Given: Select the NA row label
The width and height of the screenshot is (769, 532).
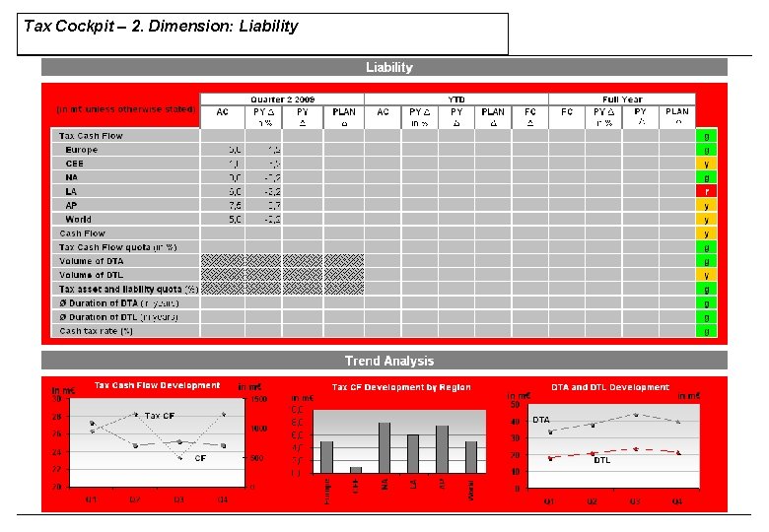Looking at the screenshot, I should point(72,177).
